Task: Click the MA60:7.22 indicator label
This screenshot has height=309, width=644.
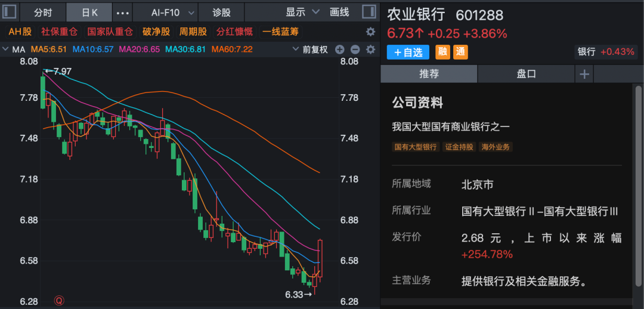Action: (x=232, y=50)
